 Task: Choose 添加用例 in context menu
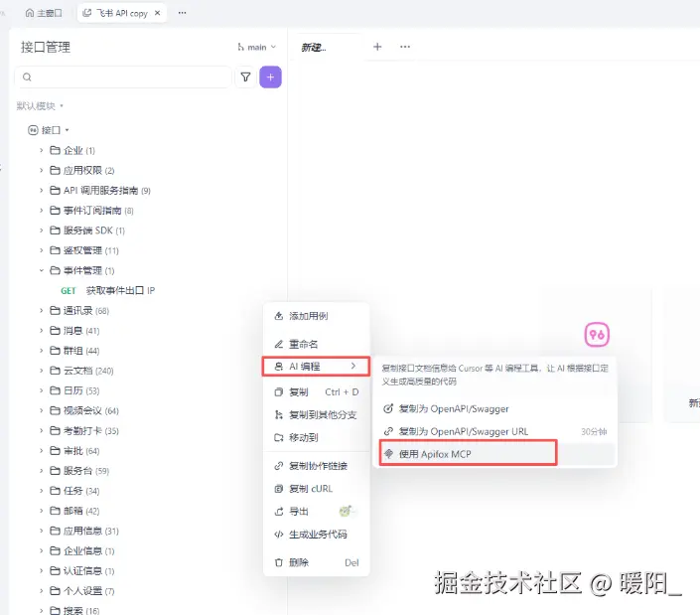(x=316, y=316)
